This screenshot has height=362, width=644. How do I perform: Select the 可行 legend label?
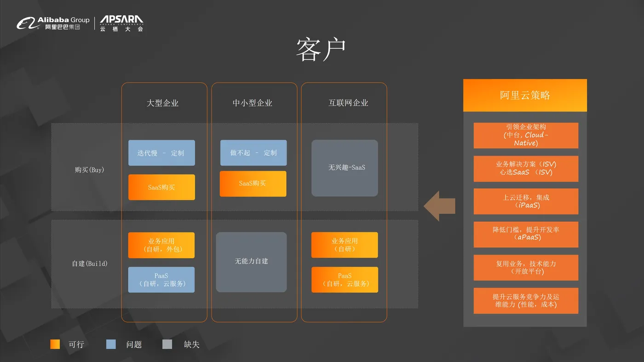[77, 345]
